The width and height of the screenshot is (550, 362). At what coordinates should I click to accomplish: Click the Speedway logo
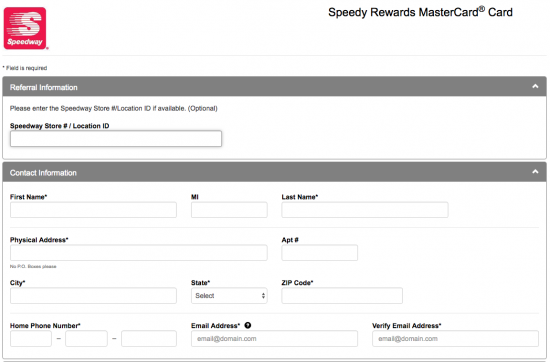pos(25,28)
